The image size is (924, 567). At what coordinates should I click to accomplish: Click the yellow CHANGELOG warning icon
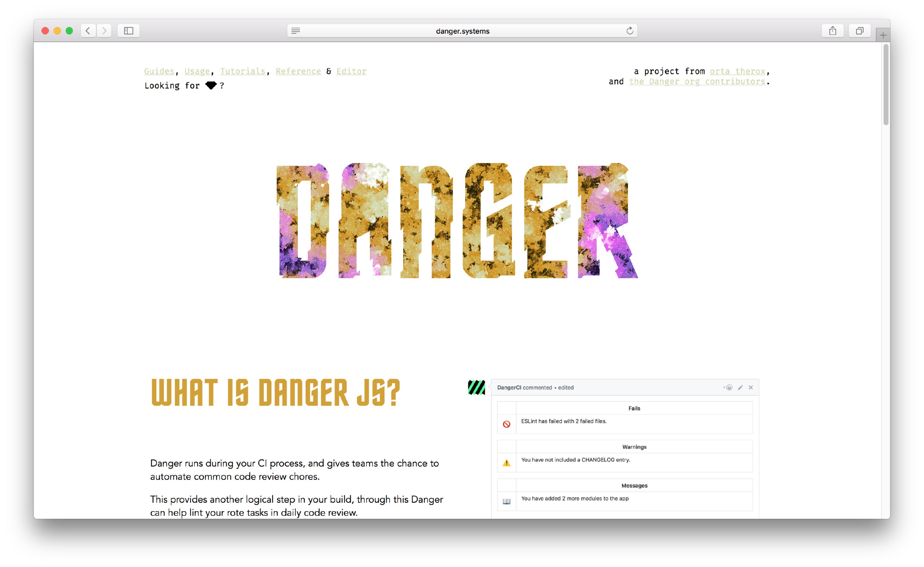click(506, 463)
